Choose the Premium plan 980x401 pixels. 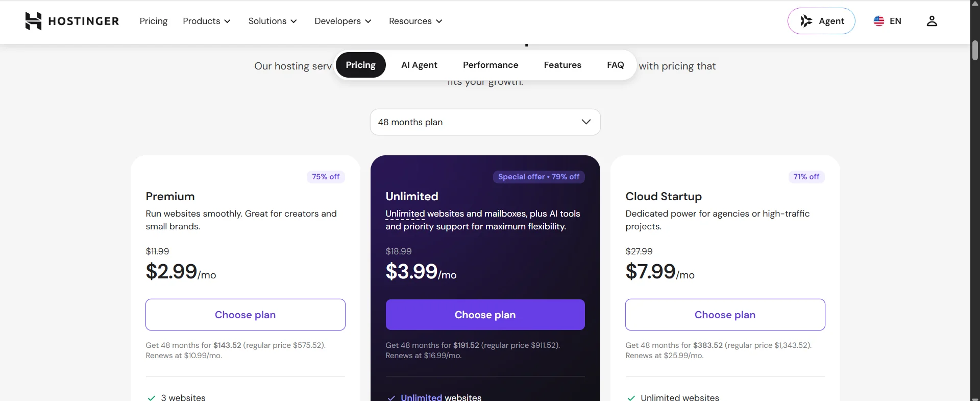246,315
